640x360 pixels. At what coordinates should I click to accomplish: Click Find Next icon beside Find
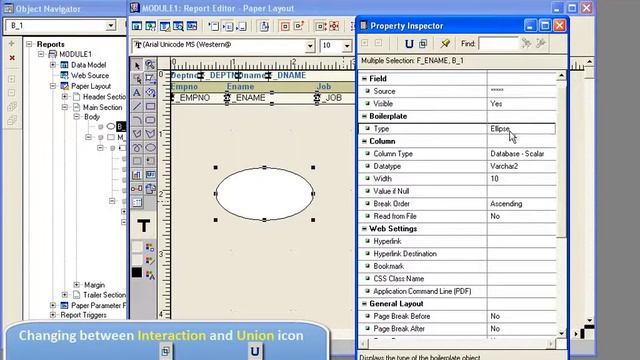click(x=527, y=43)
